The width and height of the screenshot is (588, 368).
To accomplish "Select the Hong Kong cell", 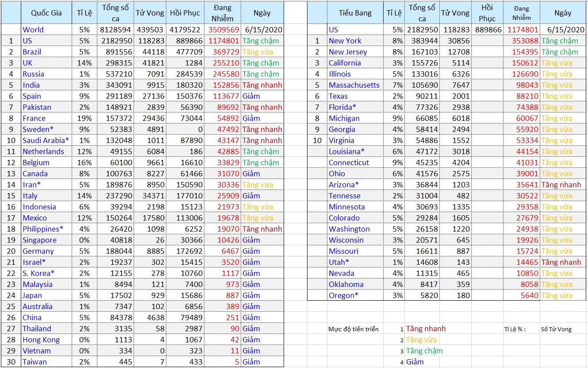I will point(46,340).
